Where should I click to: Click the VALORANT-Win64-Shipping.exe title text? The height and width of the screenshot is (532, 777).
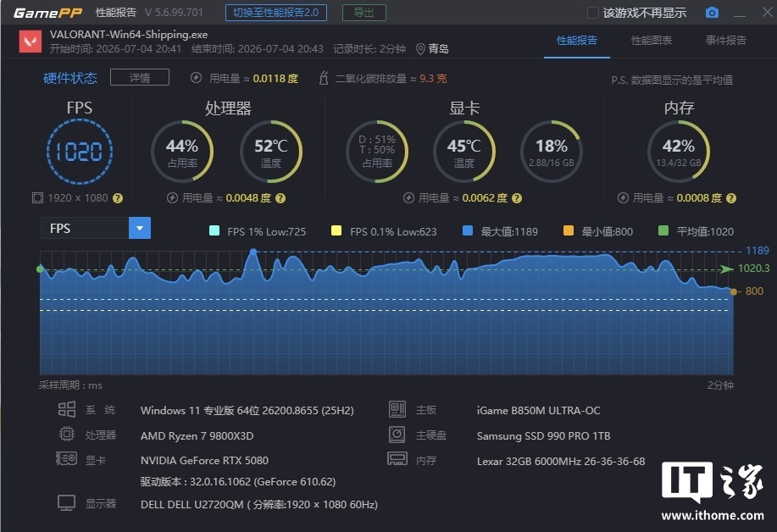(129, 34)
